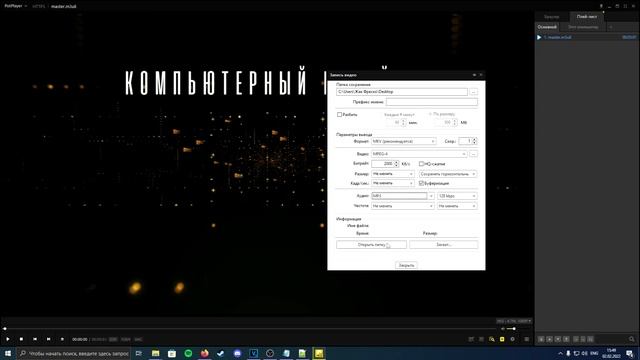Mute audio via speaker icon near volume slider
This screenshot has height=360, width=640.
(502, 329)
